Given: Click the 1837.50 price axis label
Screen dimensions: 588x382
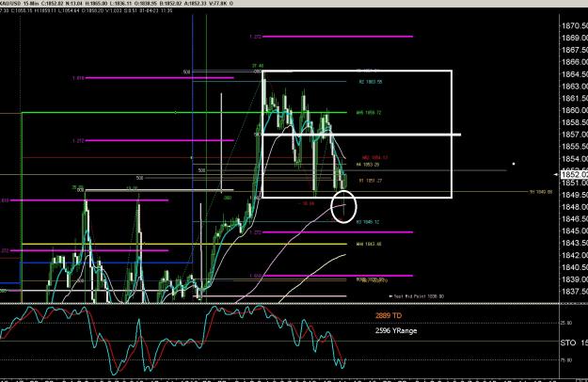Looking at the screenshot, I should [x=575, y=292].
